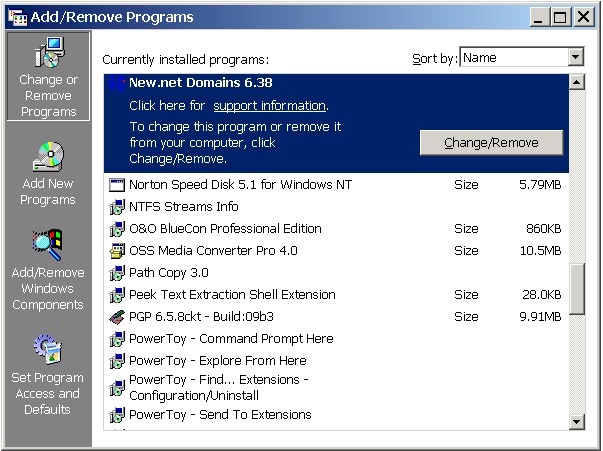Click the NTFS Streams Info icon

[x=117, y=207]
